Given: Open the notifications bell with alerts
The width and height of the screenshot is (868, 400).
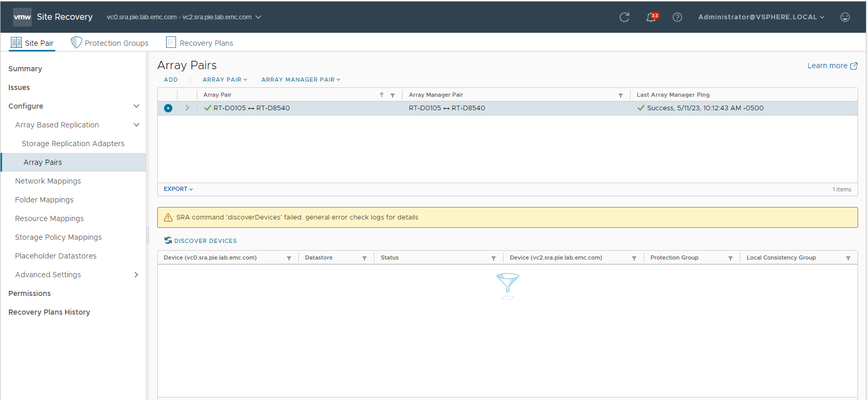Looking at the screenshot, I should pos(651,17).
